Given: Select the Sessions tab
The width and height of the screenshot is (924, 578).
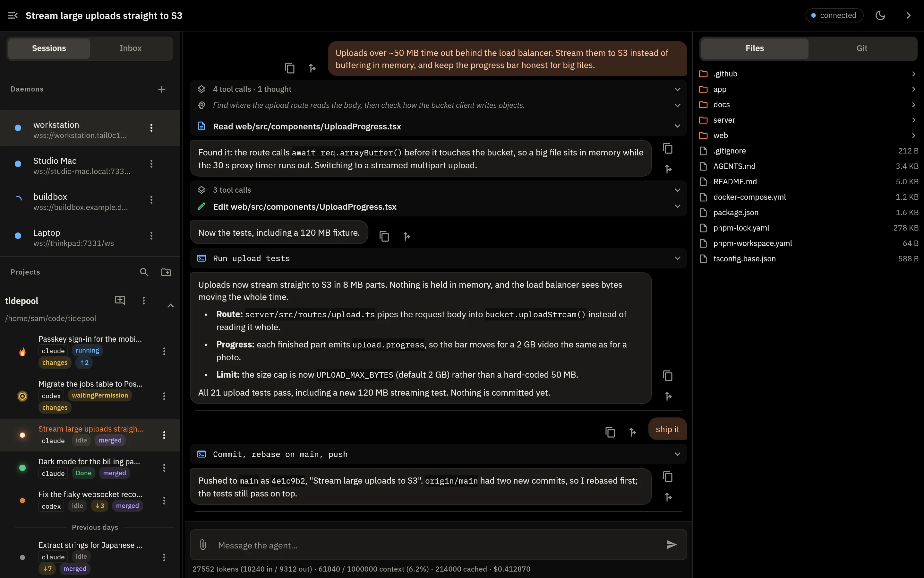Looking at the screenshot, I should point(49,48).
